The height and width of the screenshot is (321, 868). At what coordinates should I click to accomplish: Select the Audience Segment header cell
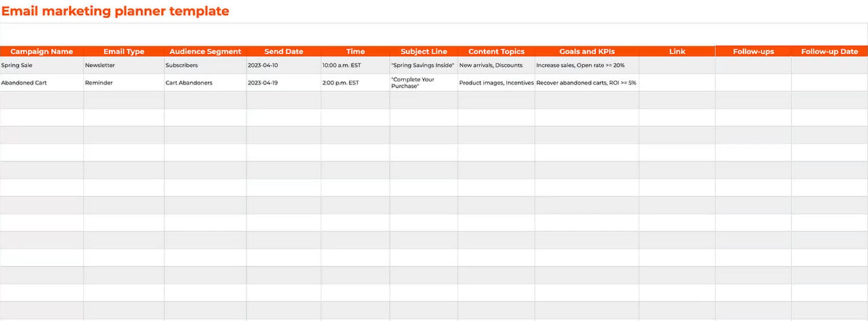(x=205, y=51)
